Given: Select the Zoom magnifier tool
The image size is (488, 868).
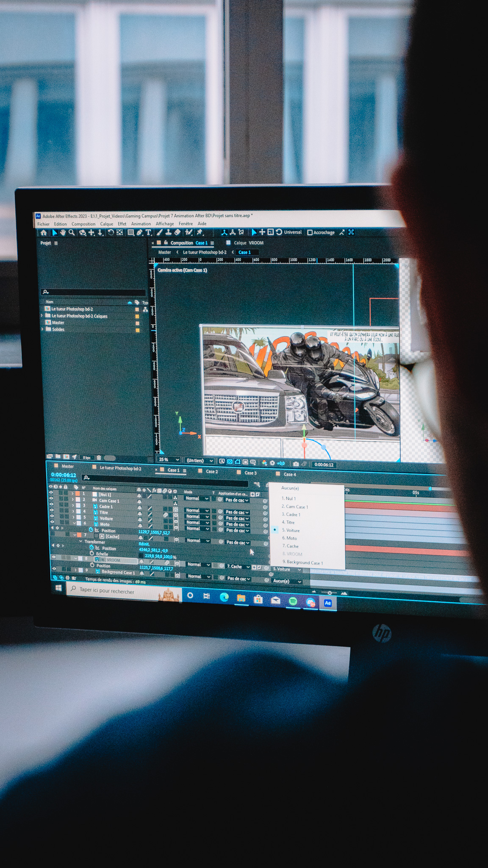Looking at the screenshot, I should 72,232.
